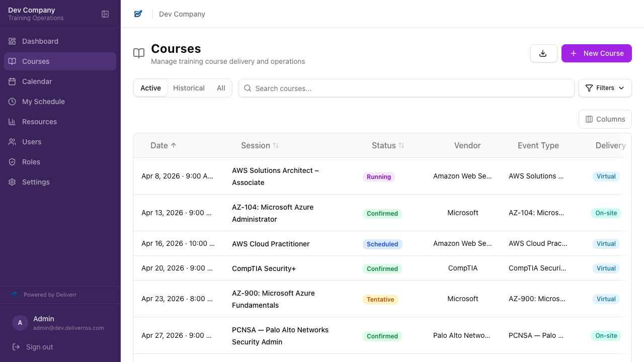Open the AWS Solutions Architect – Associate session
This screenshot has width=644, height=362.
click(x=276, y=176)
